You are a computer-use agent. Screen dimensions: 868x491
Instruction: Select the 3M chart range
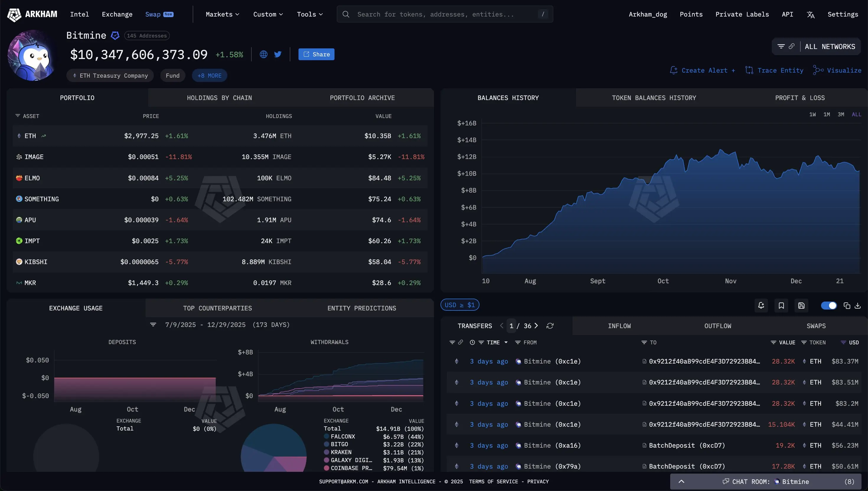[841, 115]
